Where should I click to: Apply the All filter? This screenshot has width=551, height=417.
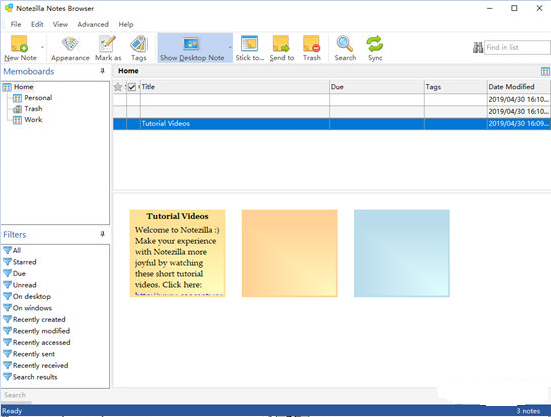pyautogui.click(x=12, y=250)
